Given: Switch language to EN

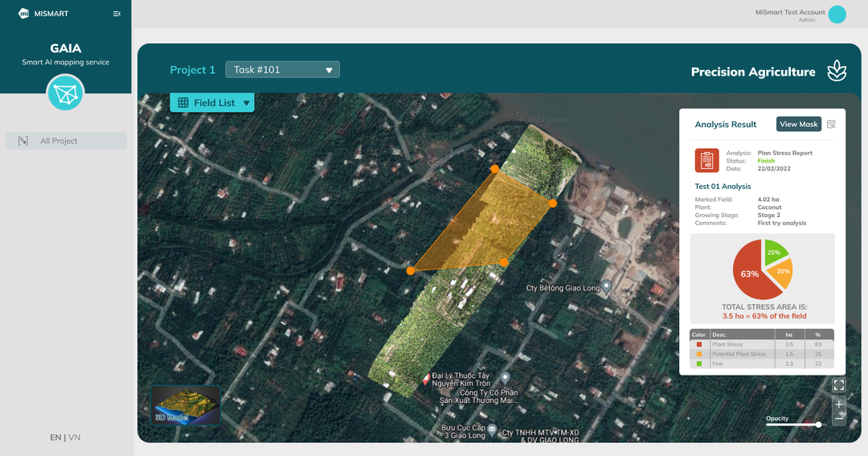Looking at the screenshot, I should [x=55, y=438].
